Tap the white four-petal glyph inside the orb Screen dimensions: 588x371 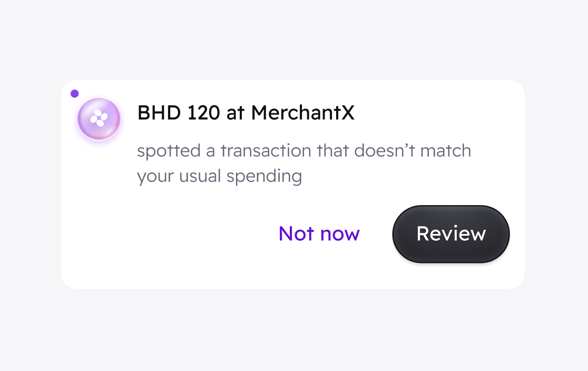coord(99,118)
